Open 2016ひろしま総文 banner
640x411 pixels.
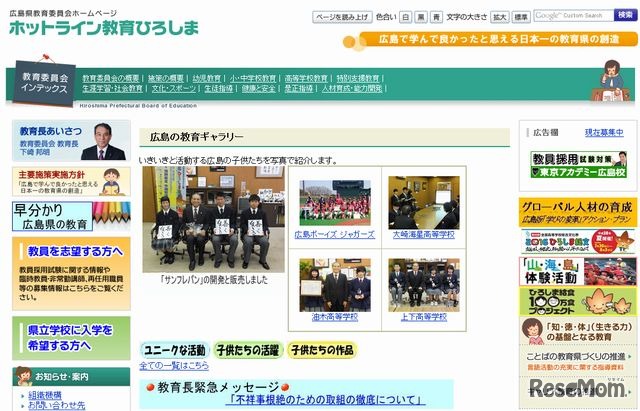tap(578, 242)
